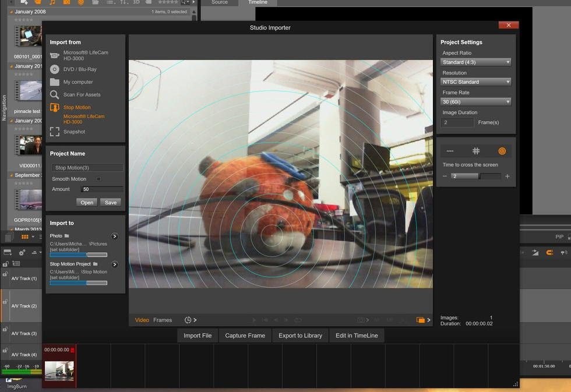Select the grid overlay icon

(476, 151)
